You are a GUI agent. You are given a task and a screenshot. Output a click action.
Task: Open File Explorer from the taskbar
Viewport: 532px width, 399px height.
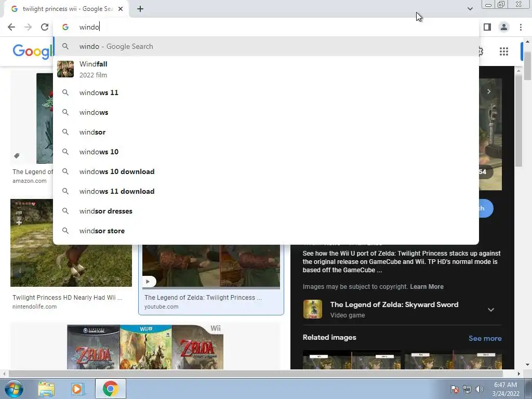46,389
